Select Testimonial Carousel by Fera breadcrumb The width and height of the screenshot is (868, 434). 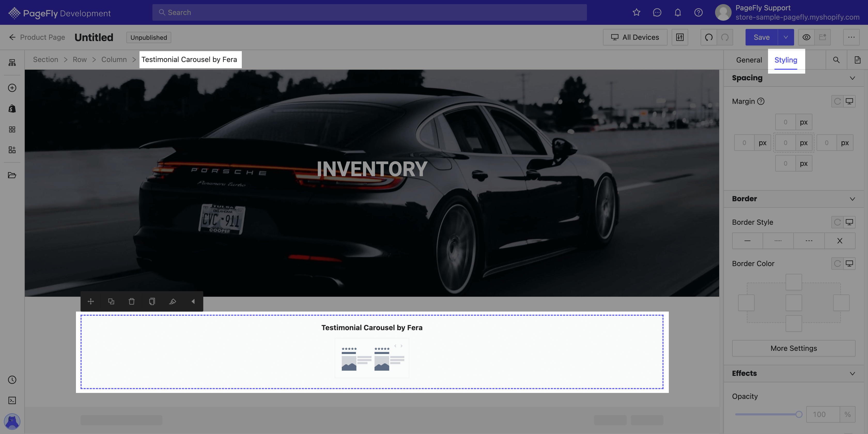189,60
